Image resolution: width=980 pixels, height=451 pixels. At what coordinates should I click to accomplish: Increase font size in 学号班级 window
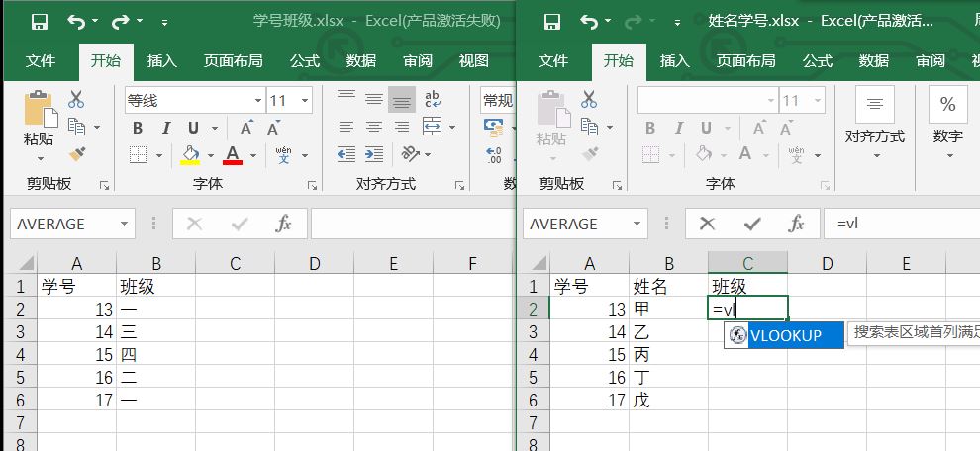tap(246, 128)
